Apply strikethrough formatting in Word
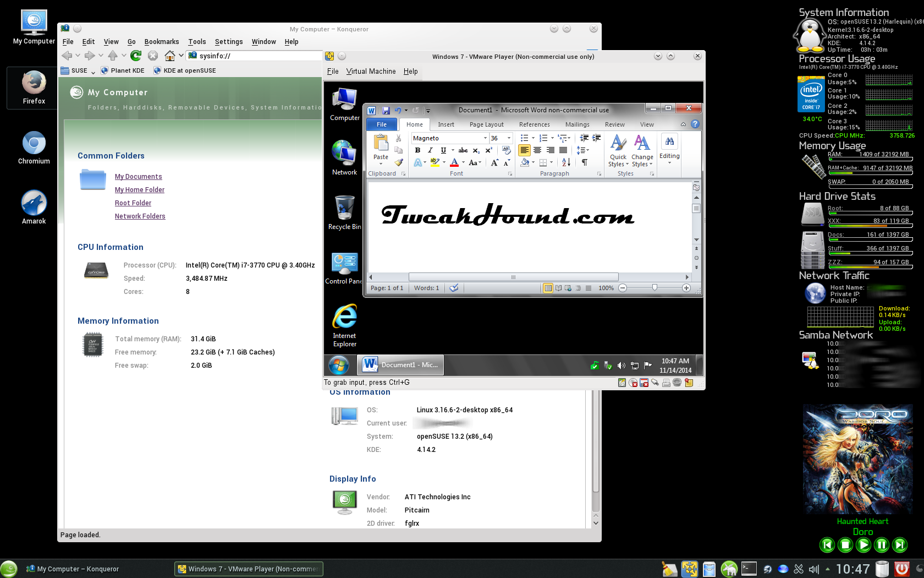Image resolution: width=924 pixels, height=578 pixels. coord(463,150)
